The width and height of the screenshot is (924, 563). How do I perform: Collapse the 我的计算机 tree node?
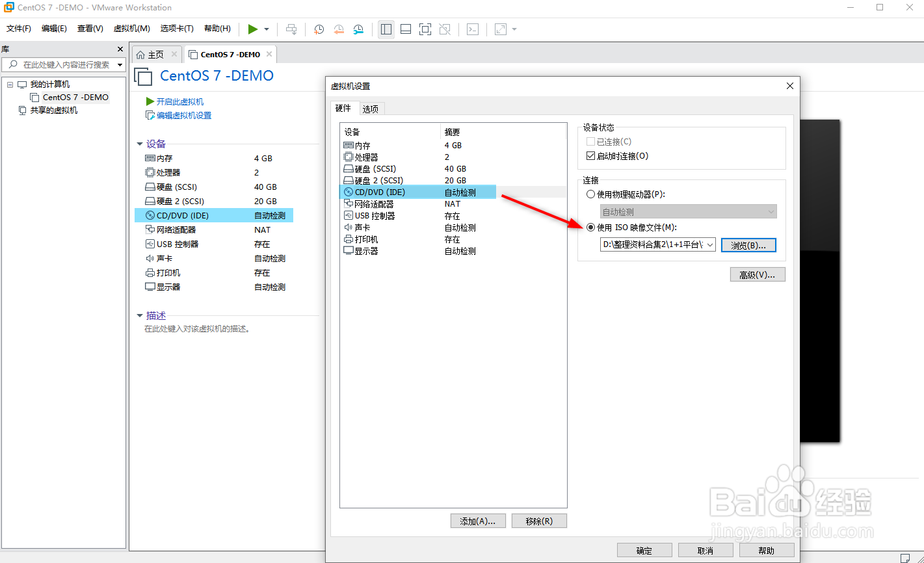(10, 85)
